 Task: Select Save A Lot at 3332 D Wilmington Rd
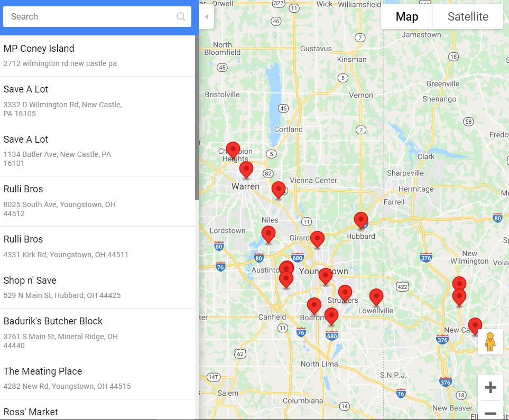click(x=97, y=101)
